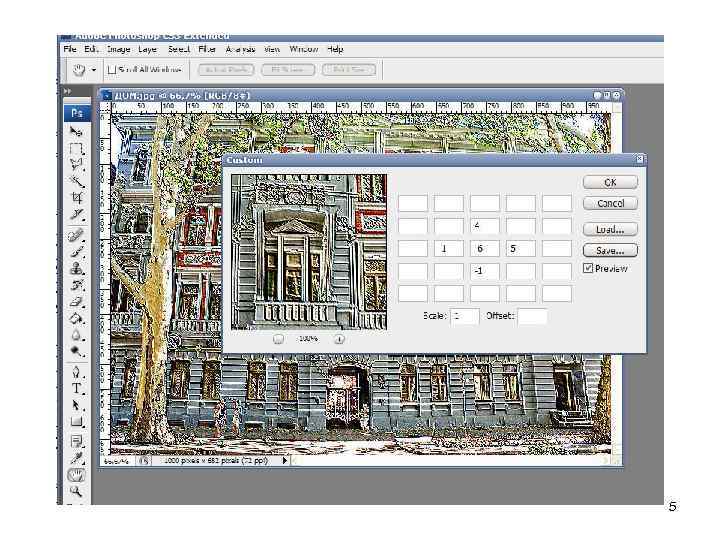Select the Magic Wand tool

coord(76,181)
